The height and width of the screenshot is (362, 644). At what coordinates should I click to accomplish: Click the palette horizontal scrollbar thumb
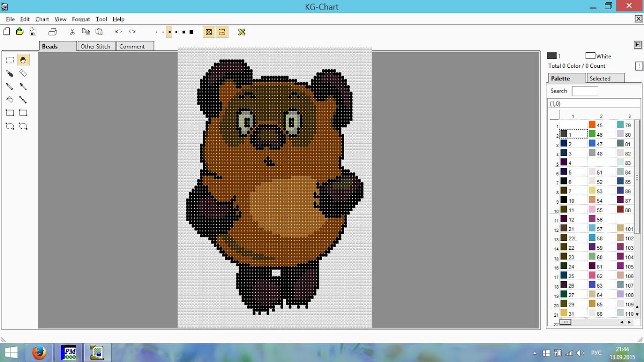click(x=566, y=322)
